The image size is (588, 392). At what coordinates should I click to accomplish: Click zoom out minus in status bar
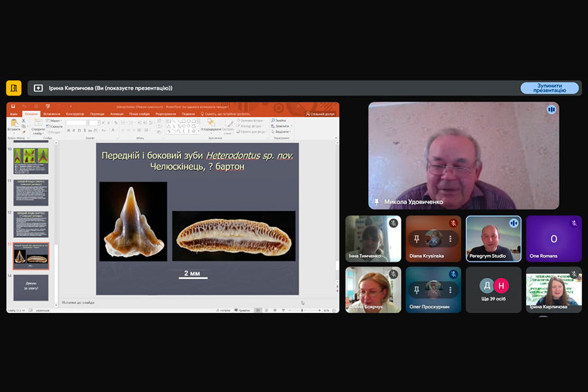click(x=290, y=310)
